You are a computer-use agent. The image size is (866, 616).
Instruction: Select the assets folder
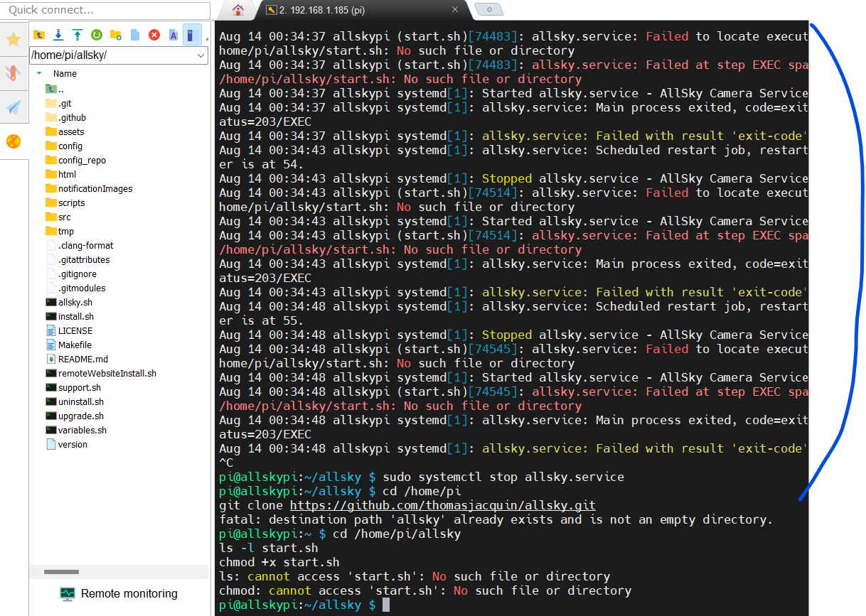[65, 131]
